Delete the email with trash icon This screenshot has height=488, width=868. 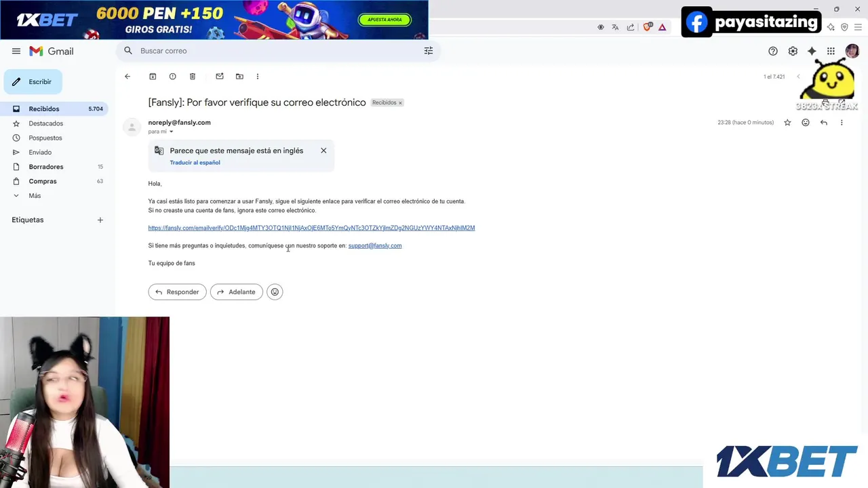coord(193,77)
